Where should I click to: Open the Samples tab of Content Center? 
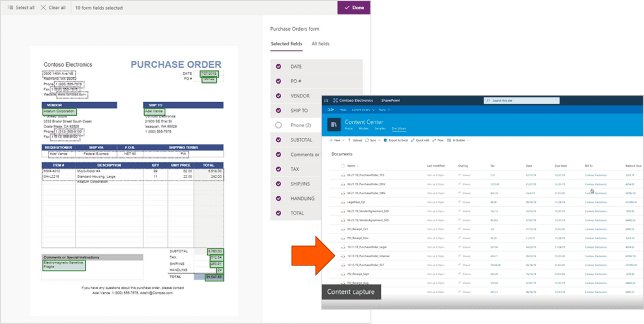pyautogui.click(x=380, y=128)
